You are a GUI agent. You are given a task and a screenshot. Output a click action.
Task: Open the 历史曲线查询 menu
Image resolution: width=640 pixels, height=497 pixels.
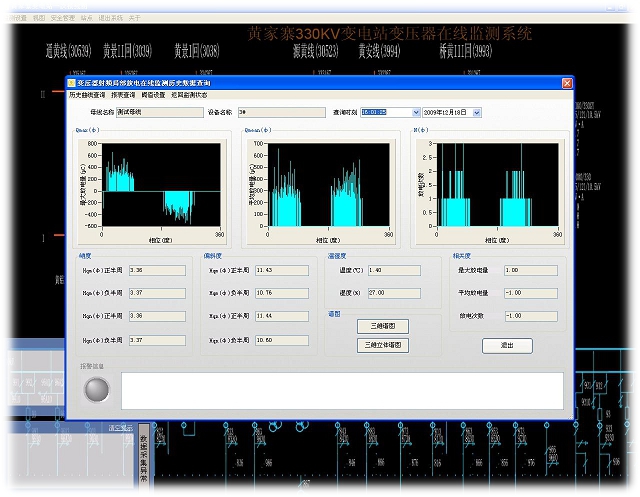87,95
